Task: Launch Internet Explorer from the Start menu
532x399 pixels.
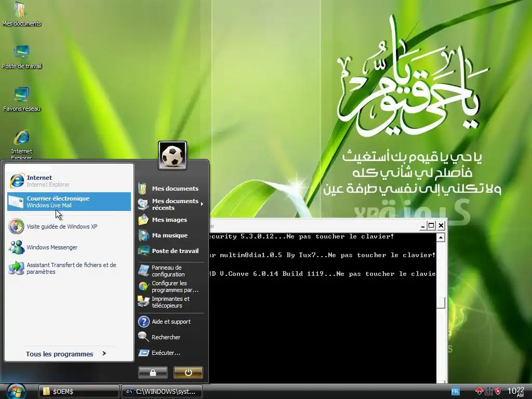Action: (x=69, y=181)
